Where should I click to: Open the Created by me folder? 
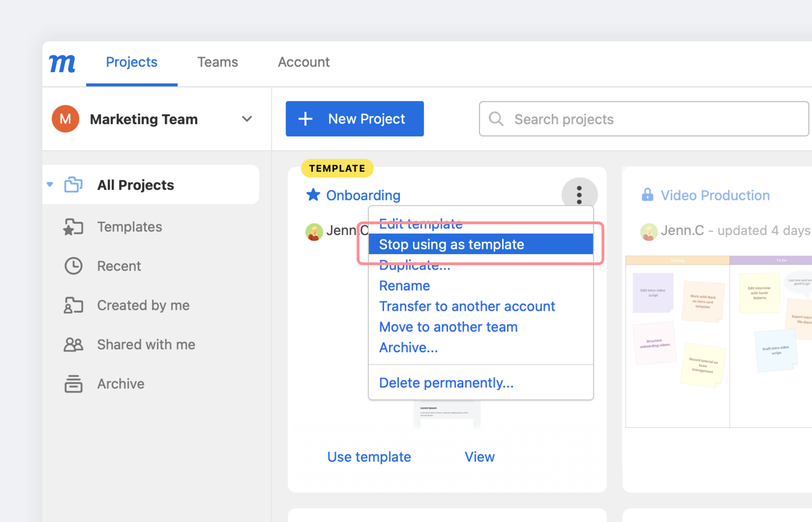(x=143, y=306)
